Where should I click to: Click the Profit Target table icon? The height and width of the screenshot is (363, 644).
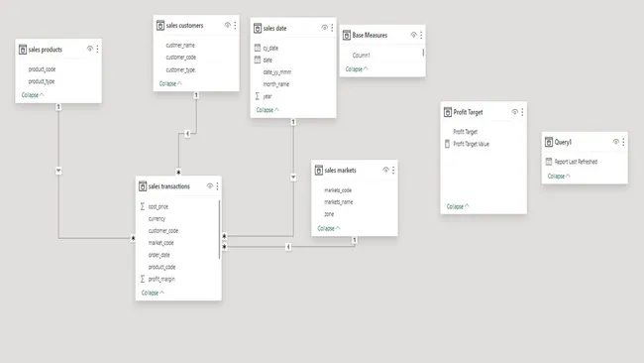click(x=448, y=112)
